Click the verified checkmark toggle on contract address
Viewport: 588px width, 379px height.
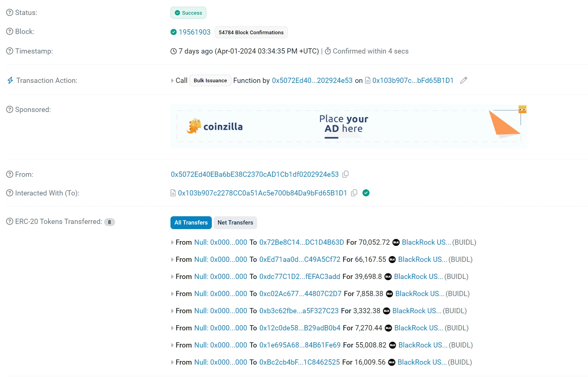365,193
